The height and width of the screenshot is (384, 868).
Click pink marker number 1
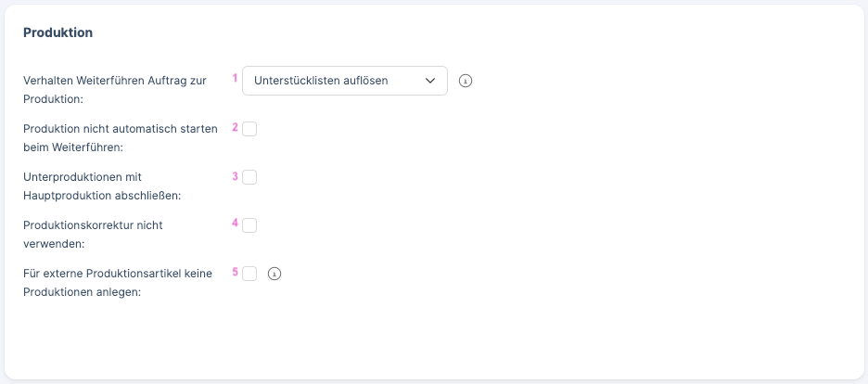click(235, 79)
